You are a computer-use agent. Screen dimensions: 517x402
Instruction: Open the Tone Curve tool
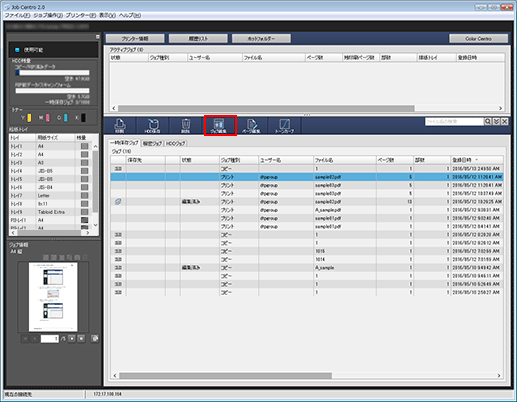284,126
